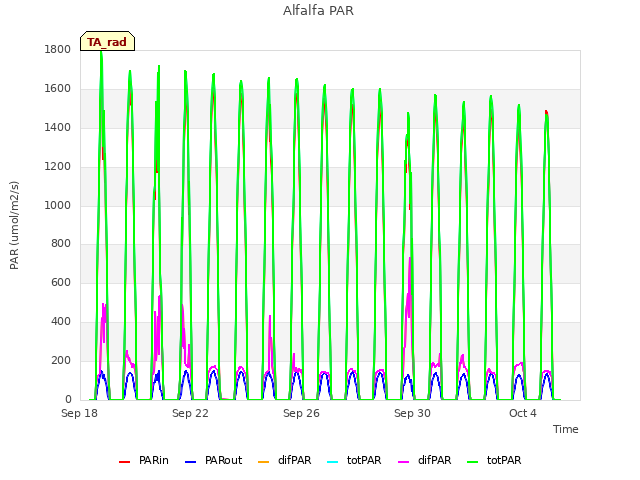The height and width of the screenshot is (480, 640).
Task: Click the PAR (umol/m2/s) axis label
Action: [x=14, y=225]
